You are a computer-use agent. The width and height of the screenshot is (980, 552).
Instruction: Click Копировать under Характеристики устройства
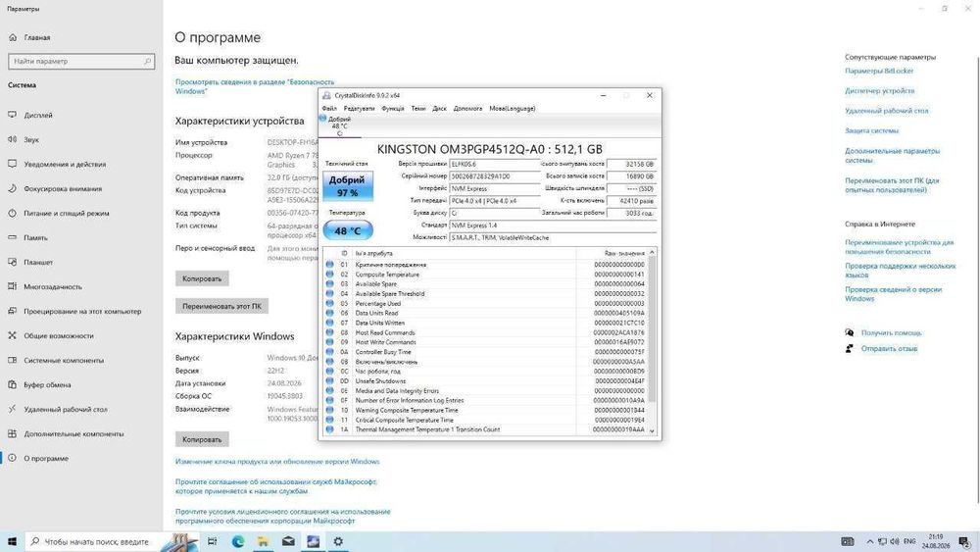[x=202, y=278]
